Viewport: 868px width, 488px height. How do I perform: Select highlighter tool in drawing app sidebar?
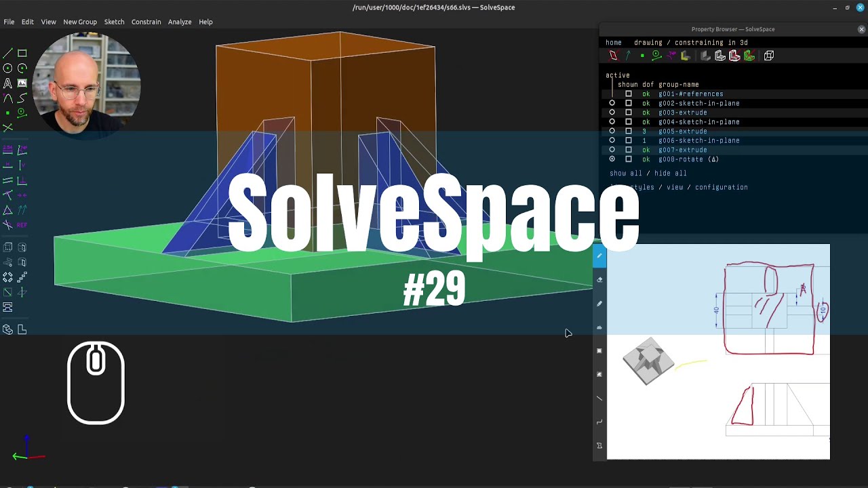[x=599, y=304]
